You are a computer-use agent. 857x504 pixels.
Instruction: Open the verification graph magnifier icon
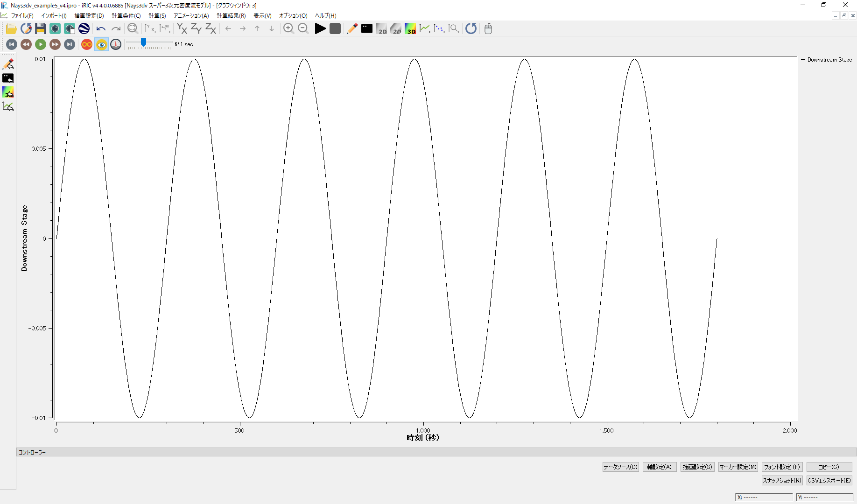454,29
